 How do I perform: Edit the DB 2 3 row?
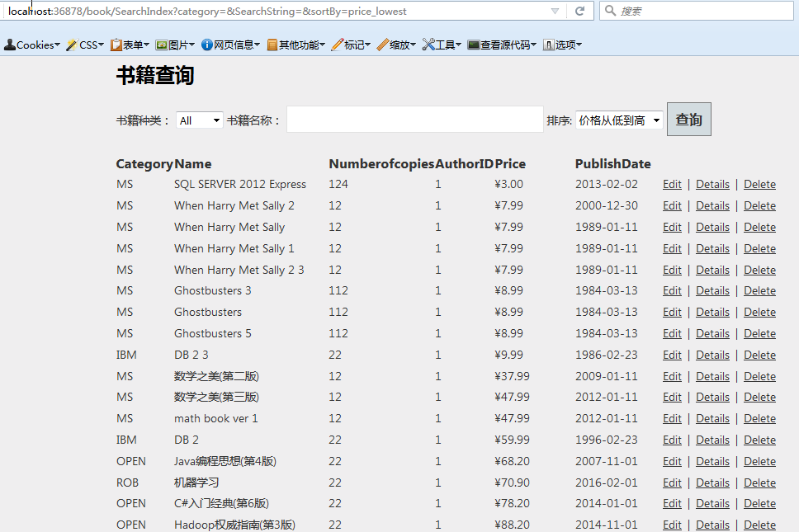672,355
